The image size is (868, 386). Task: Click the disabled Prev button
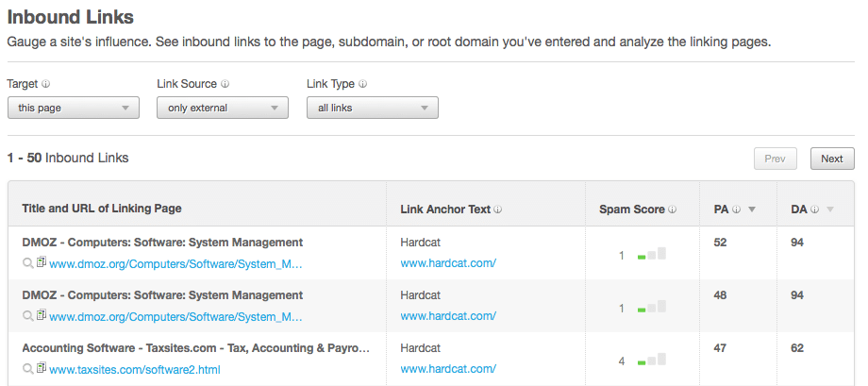pos(775,159)
